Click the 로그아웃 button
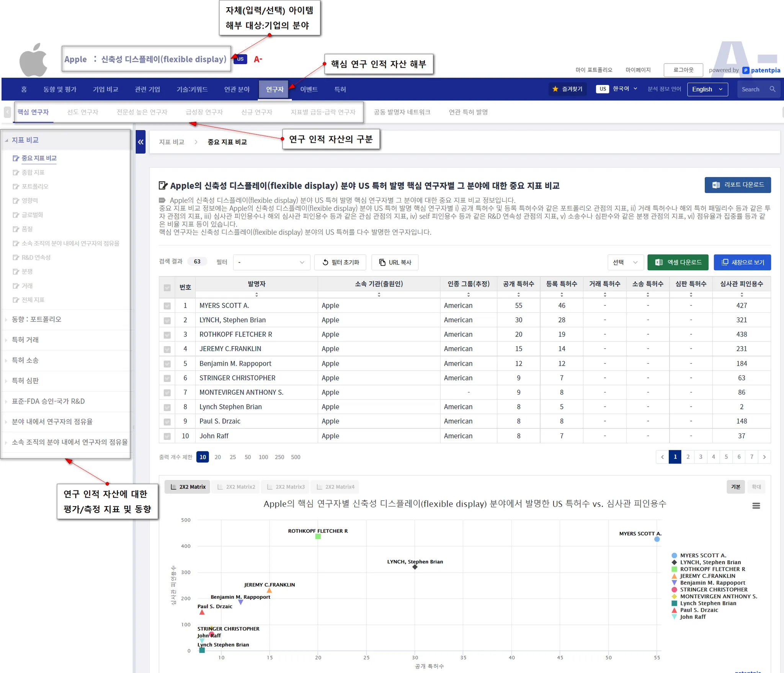The image size is (784, 673). [x=683, y=70]
